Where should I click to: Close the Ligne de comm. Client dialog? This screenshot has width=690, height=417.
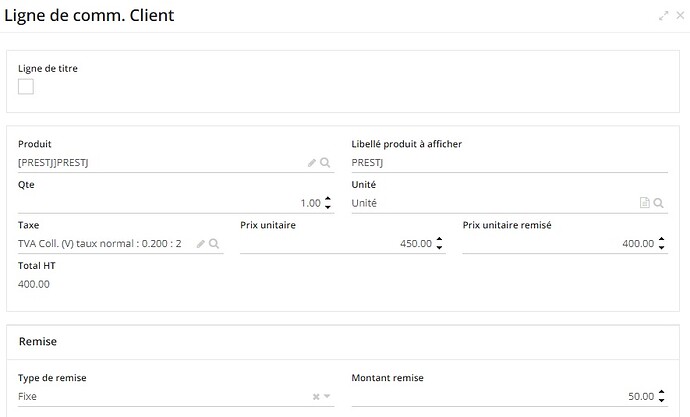coord(680,15)
